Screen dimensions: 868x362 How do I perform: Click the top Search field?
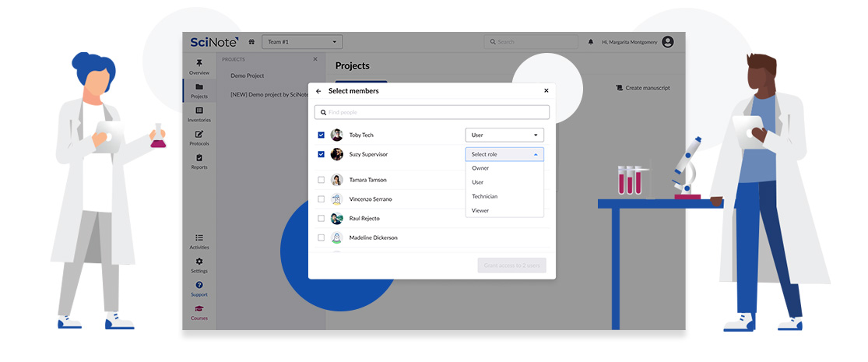pyautogui.click(x=531, y=41)
